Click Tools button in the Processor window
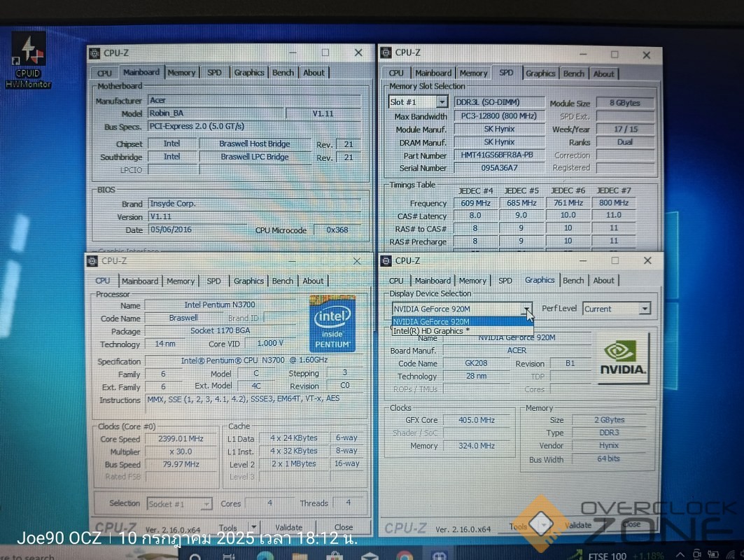 coord(230,527)
